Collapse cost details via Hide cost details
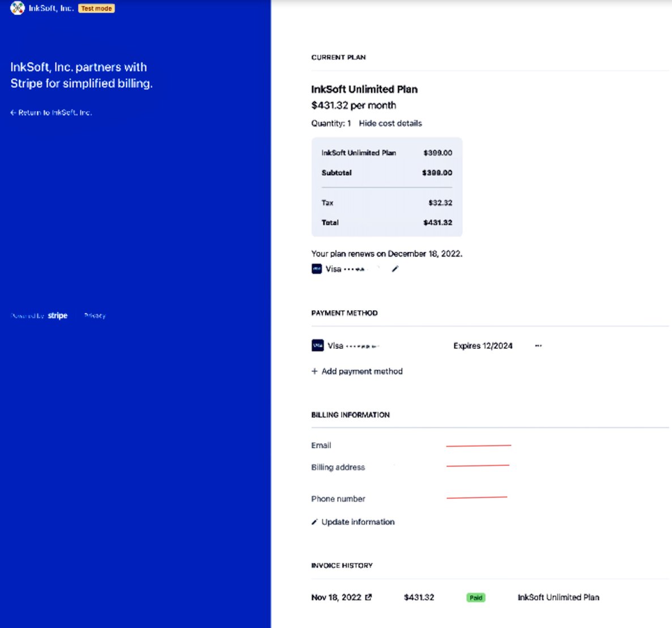Image resolution: width=672 pixels, height=628 pixels. pyautogui.click(x=390, y=123)
